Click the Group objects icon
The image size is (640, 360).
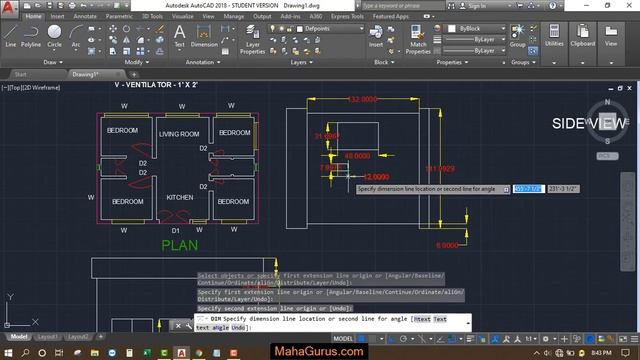[517, 36]
